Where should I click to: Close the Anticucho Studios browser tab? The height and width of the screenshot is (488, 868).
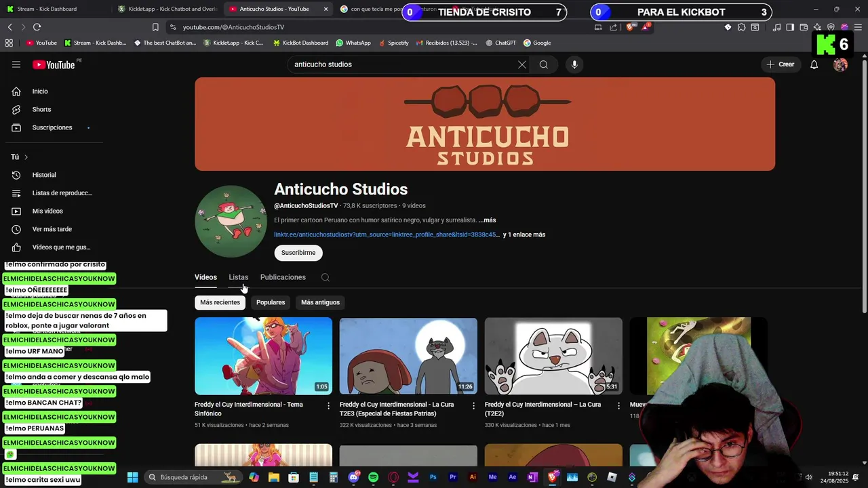[x=325, y=9]
